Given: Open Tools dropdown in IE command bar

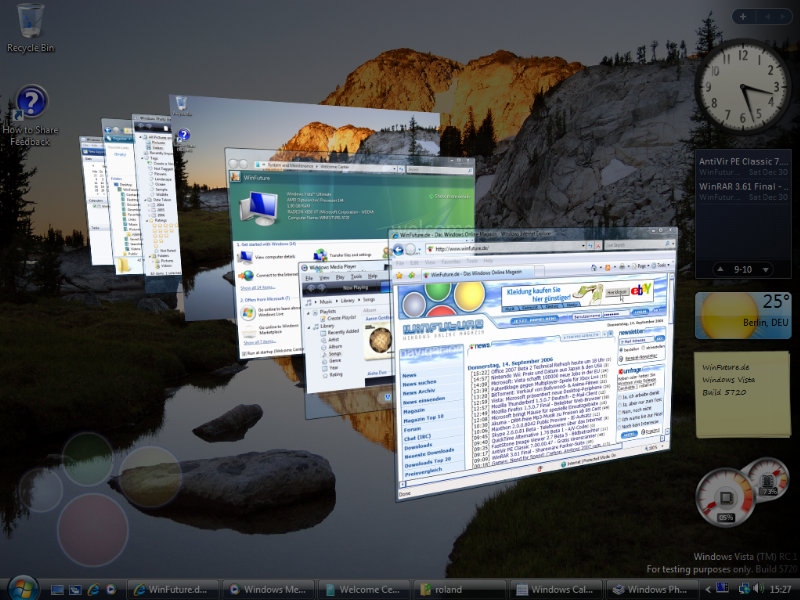Looking at the screenshot, I should coord(662,265).
